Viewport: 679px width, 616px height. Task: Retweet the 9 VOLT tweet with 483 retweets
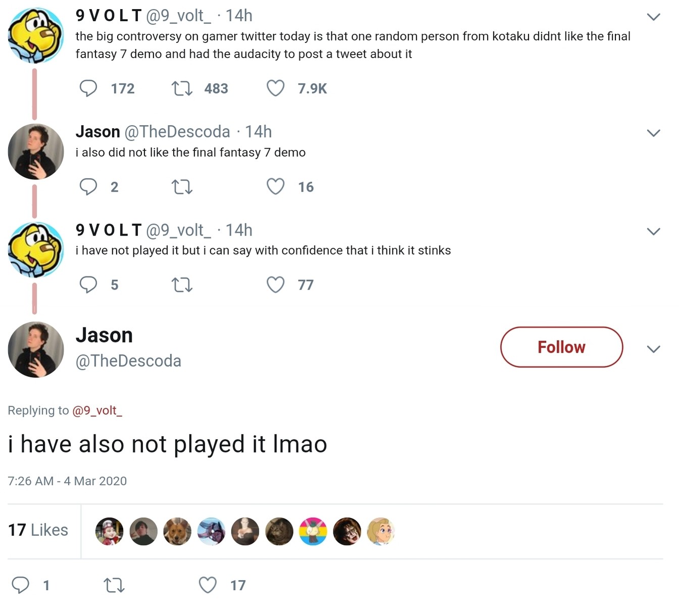pos(182,89)
